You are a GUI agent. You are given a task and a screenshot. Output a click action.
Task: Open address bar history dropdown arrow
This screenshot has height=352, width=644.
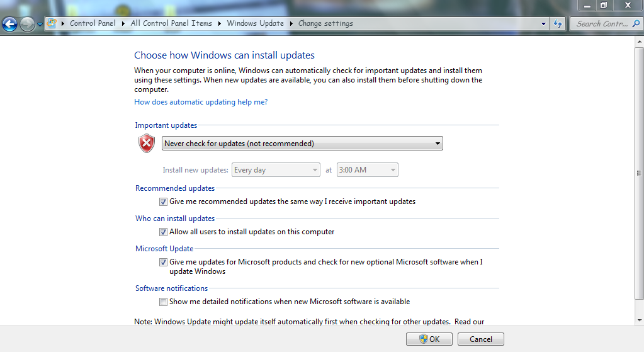(543, 24)
